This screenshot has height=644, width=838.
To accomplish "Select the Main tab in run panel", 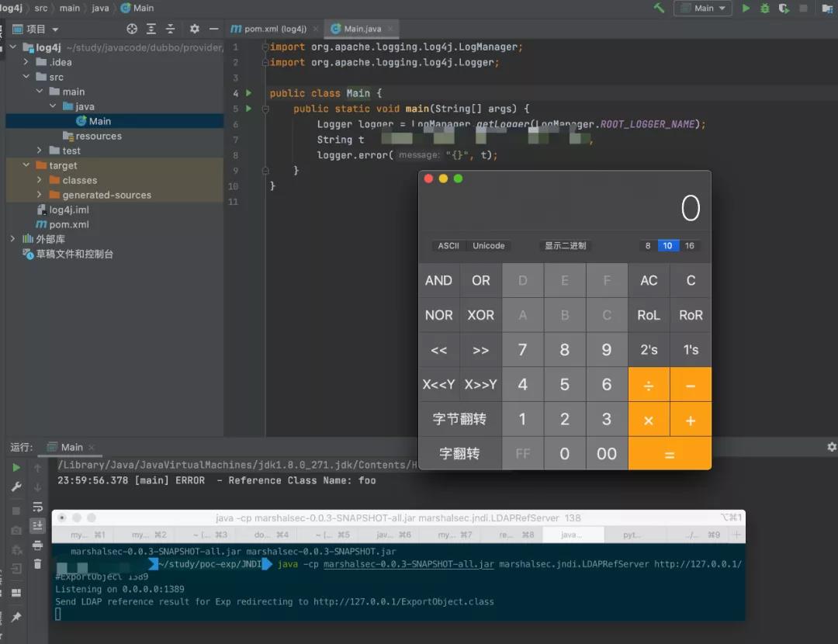I will tap(71, 447).
